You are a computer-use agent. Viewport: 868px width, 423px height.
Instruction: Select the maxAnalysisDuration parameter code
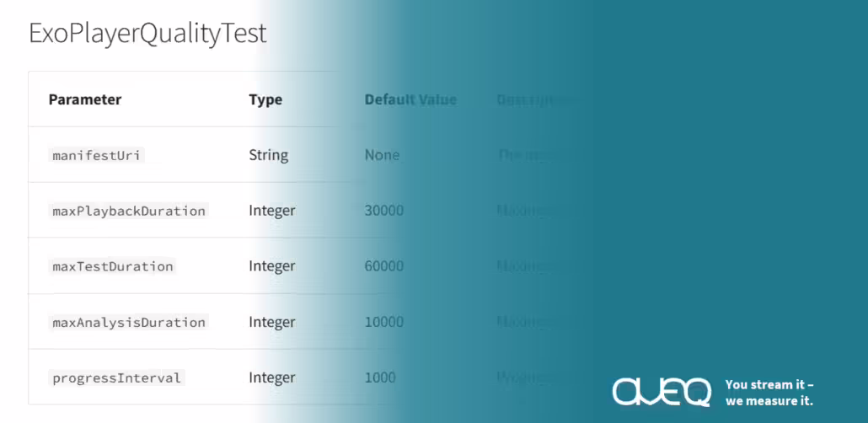[128, 322]
